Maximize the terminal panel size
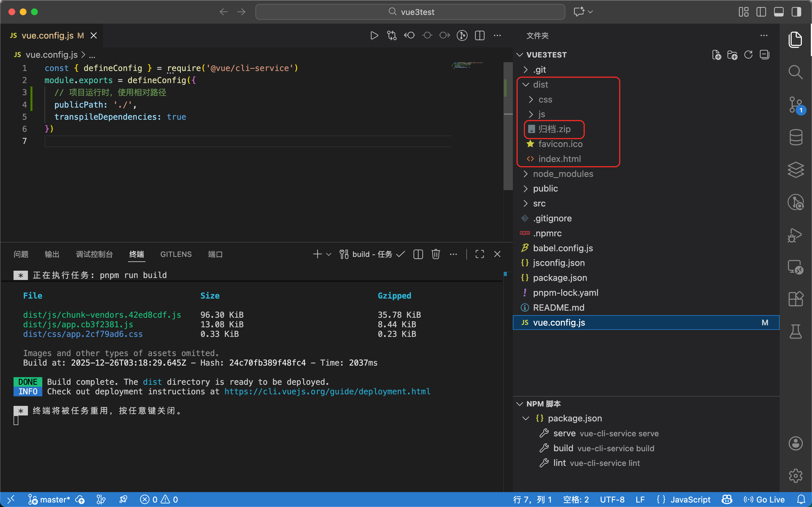 480,254
